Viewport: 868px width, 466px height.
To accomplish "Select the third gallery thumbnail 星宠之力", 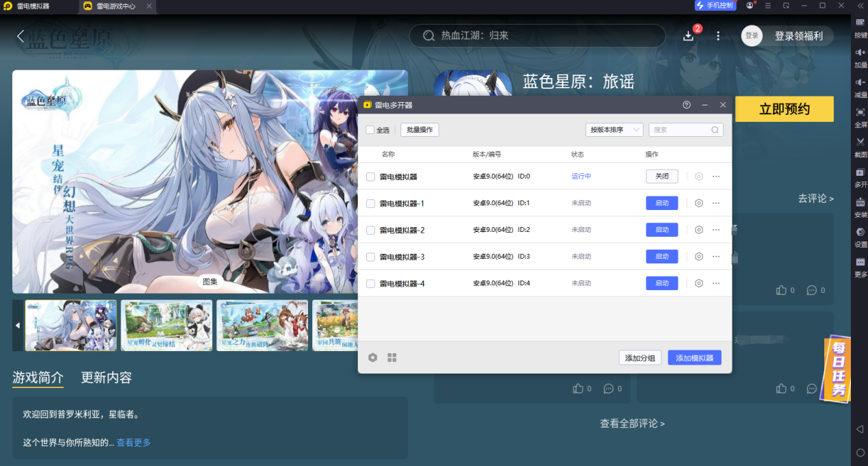I will (x=262, y=326).
